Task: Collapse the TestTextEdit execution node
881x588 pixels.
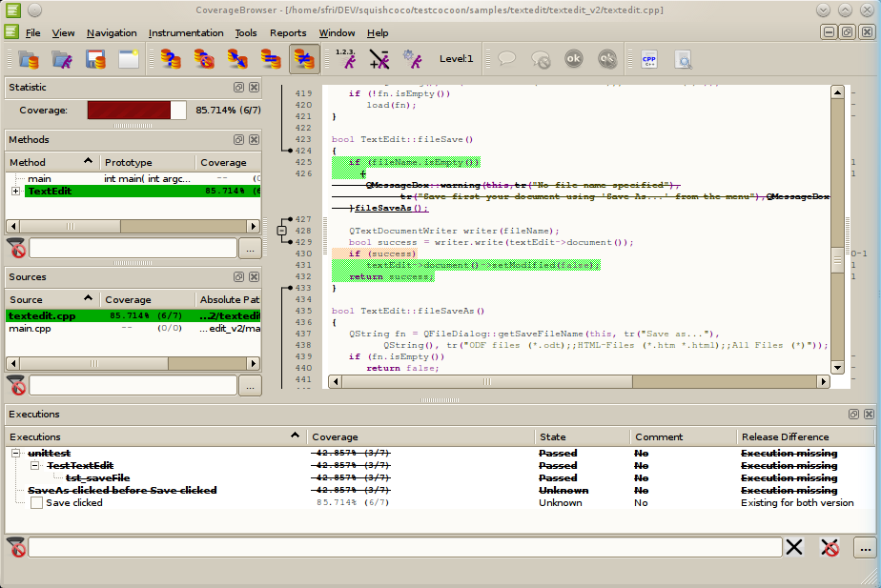Action: pos(34,466)
